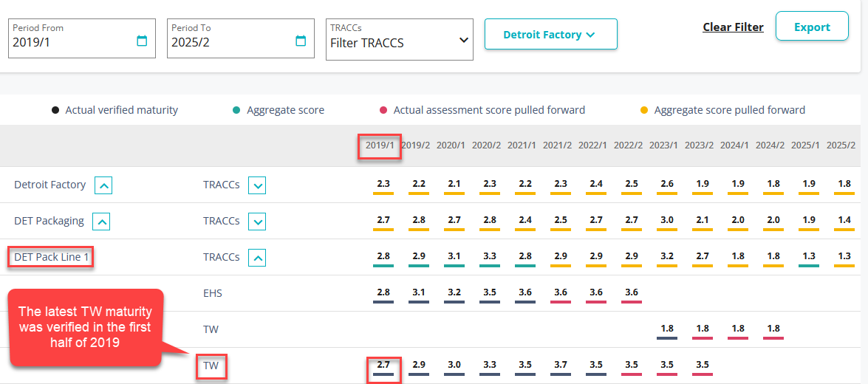
Task: Click the yellow Aggregate score pulled forward dot
Action: point(643,111)
